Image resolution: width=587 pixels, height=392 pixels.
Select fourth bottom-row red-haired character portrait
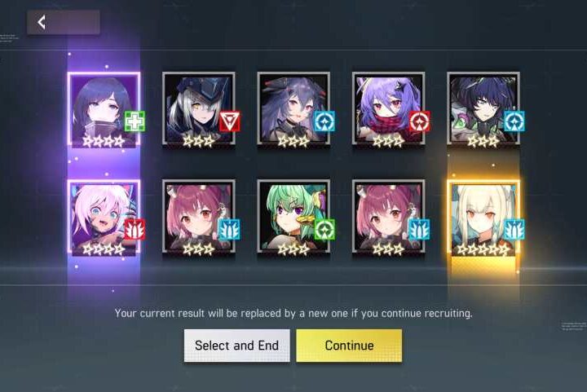pos(388,217)
